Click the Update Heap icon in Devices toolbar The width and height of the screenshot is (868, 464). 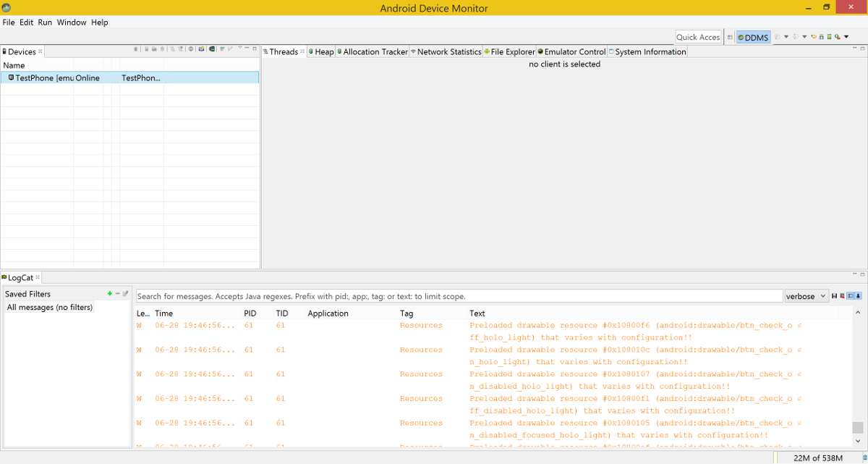146,49
